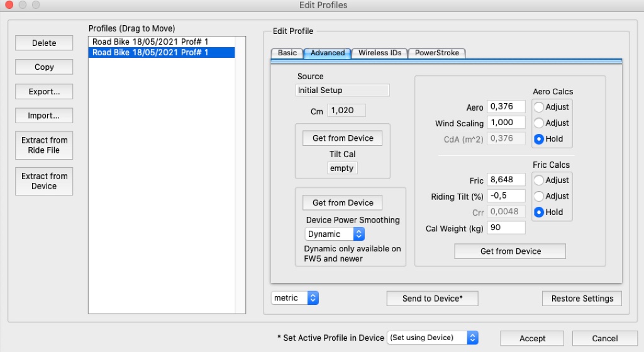Screen dimensions: 644x352
Task: Select Adjust radio for Aero
Action: click(x=539, y=107)
